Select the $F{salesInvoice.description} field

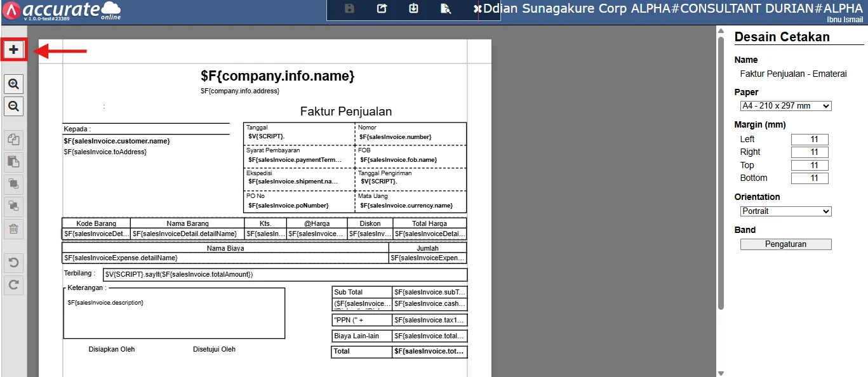[x=105, y=303]
